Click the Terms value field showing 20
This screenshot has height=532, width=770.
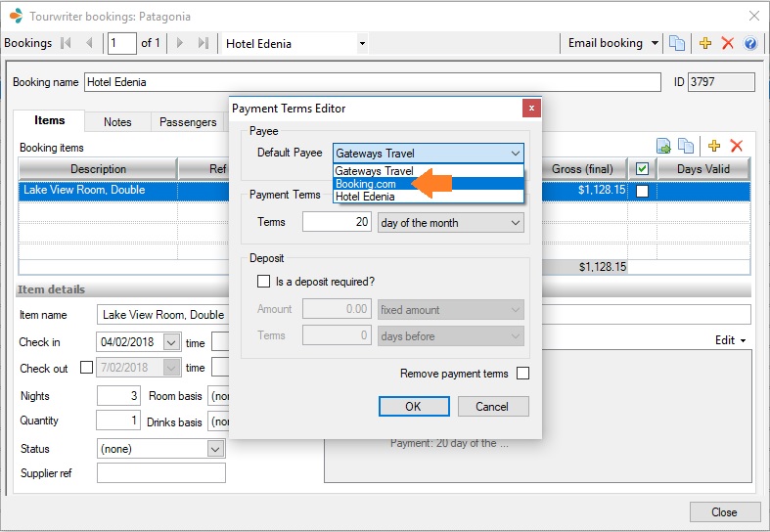(x=338, y=223)
